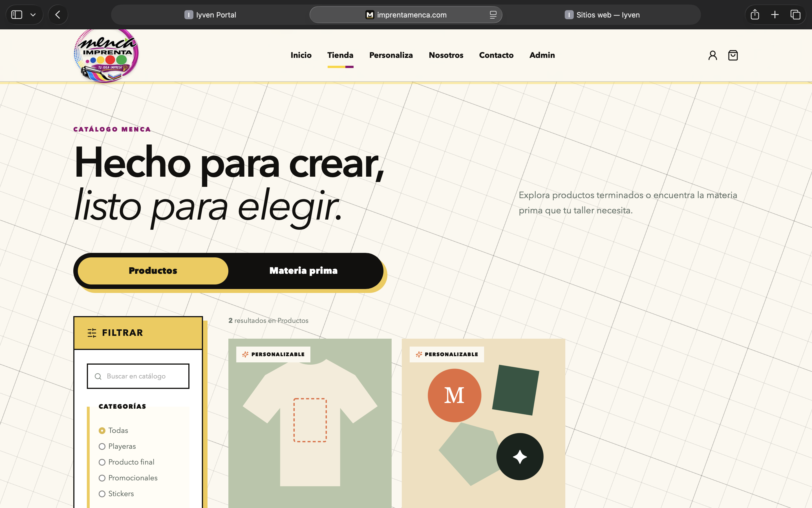Screen dimensions: 812x508
Task: Go to the Contacto page
Action: [x=496, y=55]
